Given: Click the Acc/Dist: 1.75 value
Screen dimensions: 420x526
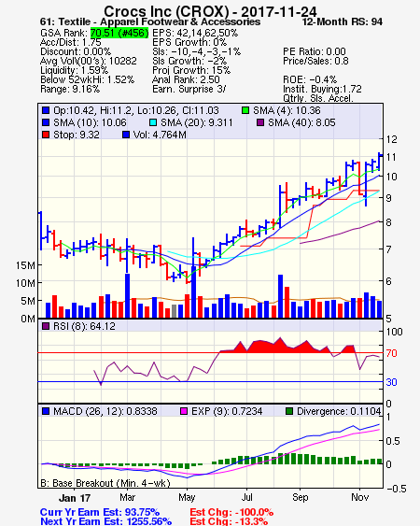Looking at the screenshot, I should [70, 42].
